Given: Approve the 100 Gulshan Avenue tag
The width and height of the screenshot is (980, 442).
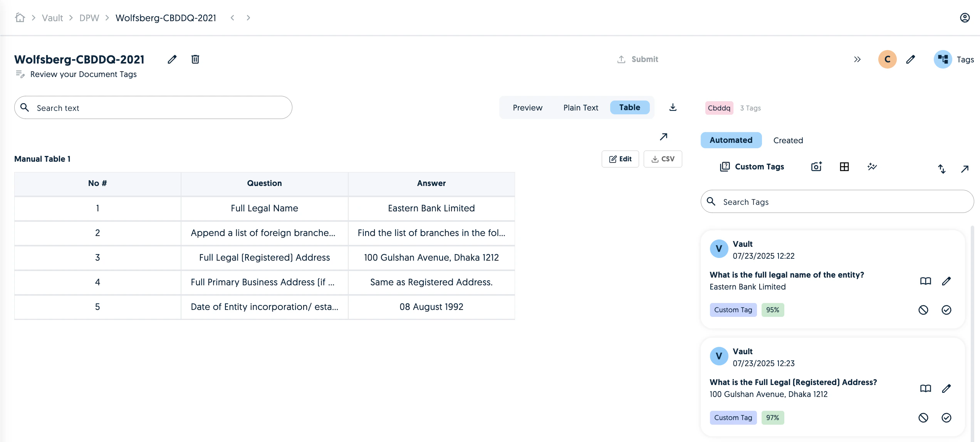Looking at the screenshot, I should click(946, 418).
